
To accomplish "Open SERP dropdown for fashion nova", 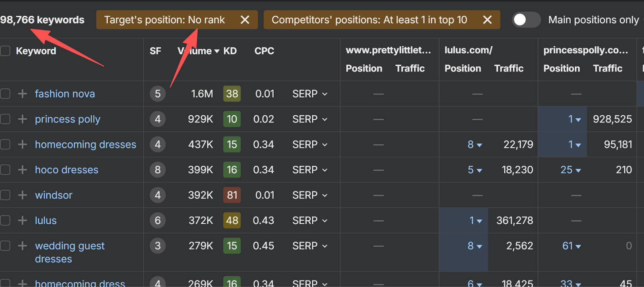I will click(x=310, y=94).
